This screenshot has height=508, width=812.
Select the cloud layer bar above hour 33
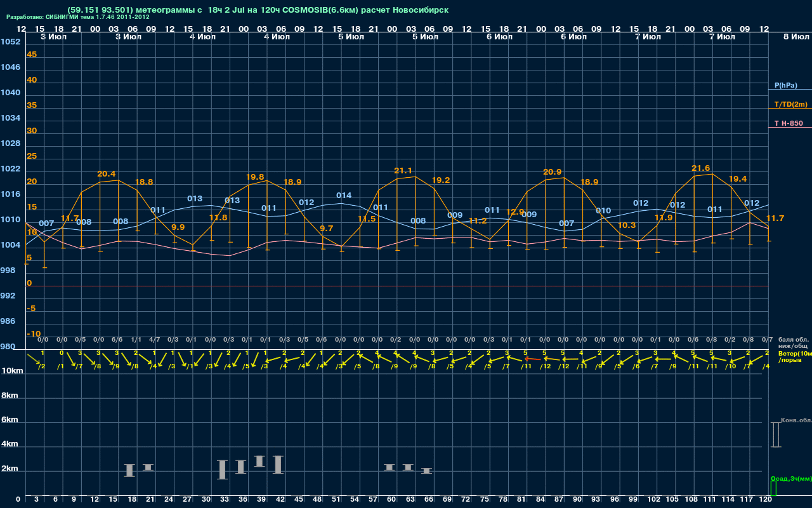pyautogui.click(x=222, y=469)
